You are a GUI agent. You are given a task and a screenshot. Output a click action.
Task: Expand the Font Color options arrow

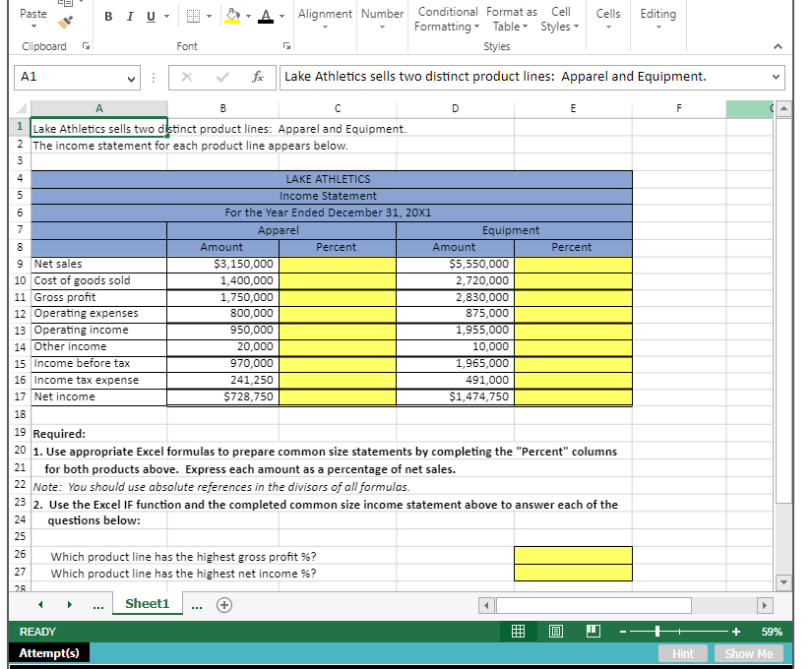pyautogui.click(x=281, y=17)
